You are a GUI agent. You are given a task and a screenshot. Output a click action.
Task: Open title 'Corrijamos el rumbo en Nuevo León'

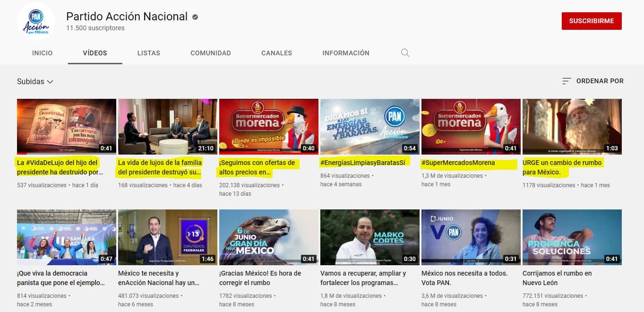pyautogui.click(x=557, y=278)
